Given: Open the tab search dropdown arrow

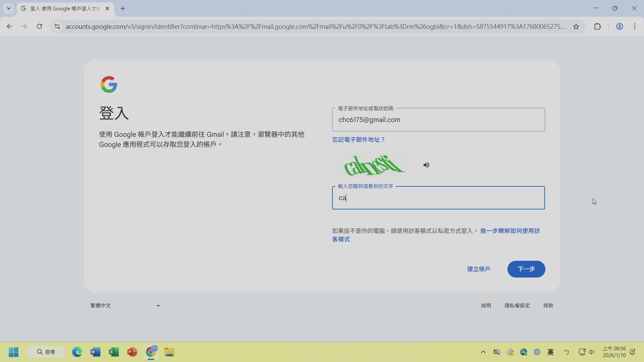Looking at the screenshot, I should point(9,8).
